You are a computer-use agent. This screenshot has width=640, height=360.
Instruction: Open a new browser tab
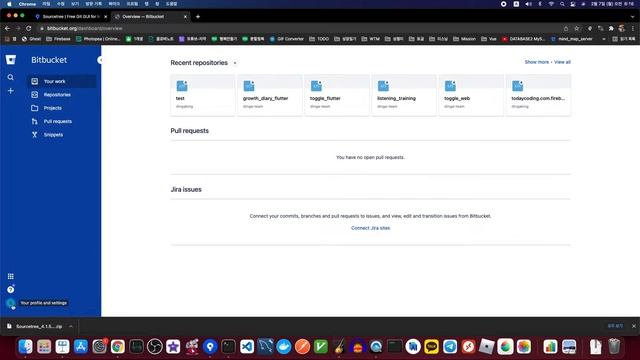pos(198,17)
